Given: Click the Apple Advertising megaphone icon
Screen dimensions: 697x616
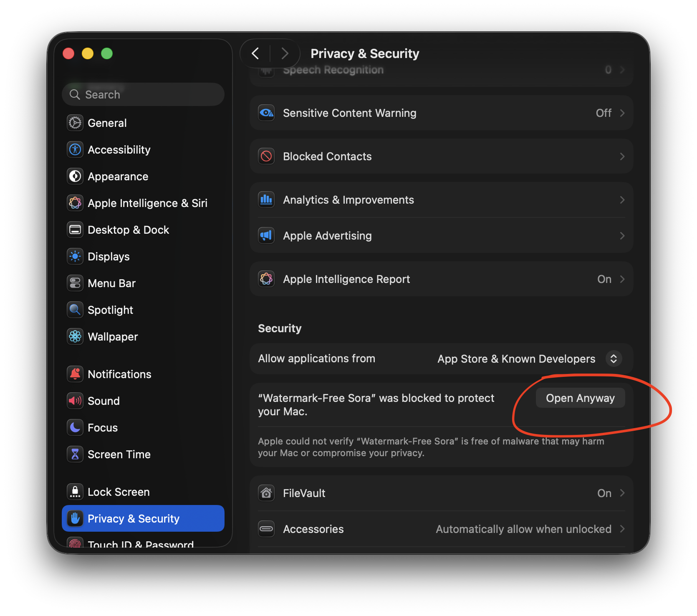Looking at the screenshot, I should (x=266, y=235).
